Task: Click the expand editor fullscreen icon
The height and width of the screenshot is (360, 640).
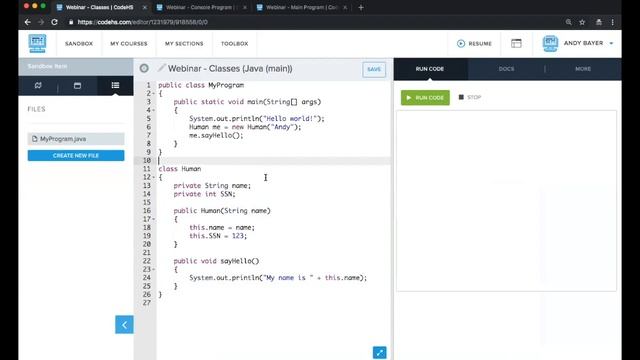Action: [x=380, y=353]
